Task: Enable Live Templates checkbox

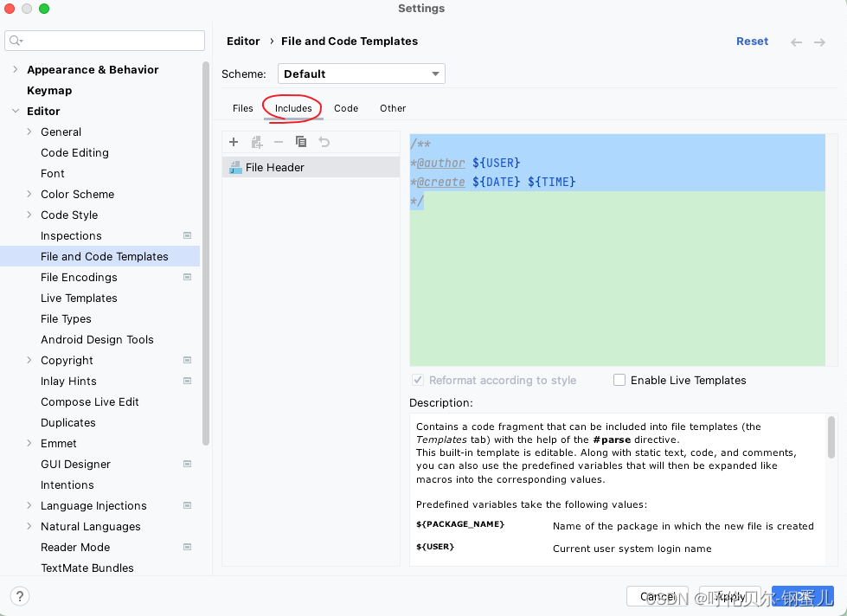Action: click(619, 380)
